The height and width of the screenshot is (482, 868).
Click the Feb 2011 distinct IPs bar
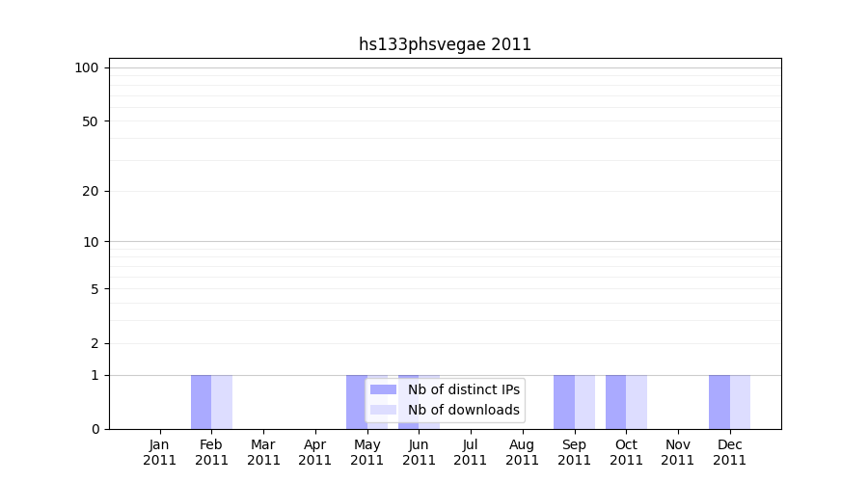[201, 402]
